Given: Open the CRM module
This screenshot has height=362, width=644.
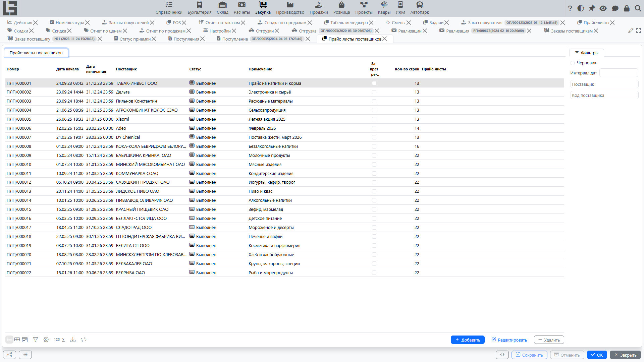Looking at the screenshot, I should (400, 8).
